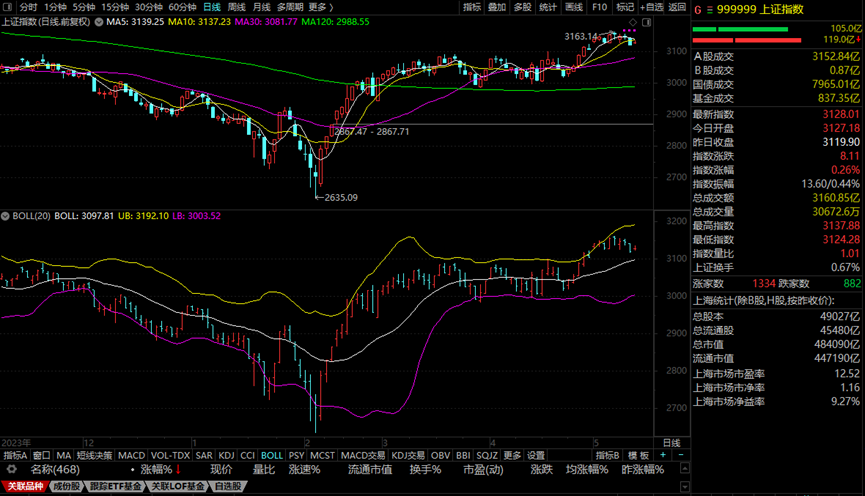
Task: Open the 多周期 multi-period view
Action: 290,7
